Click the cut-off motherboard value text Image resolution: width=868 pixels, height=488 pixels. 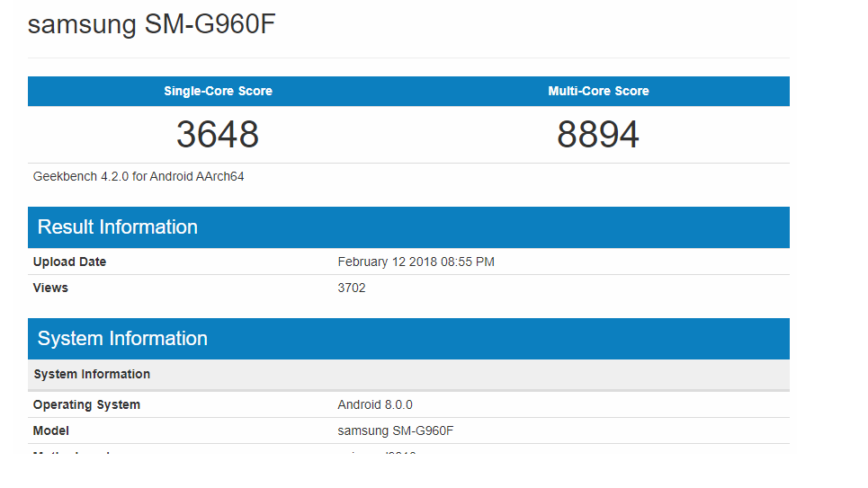(376, 452)
